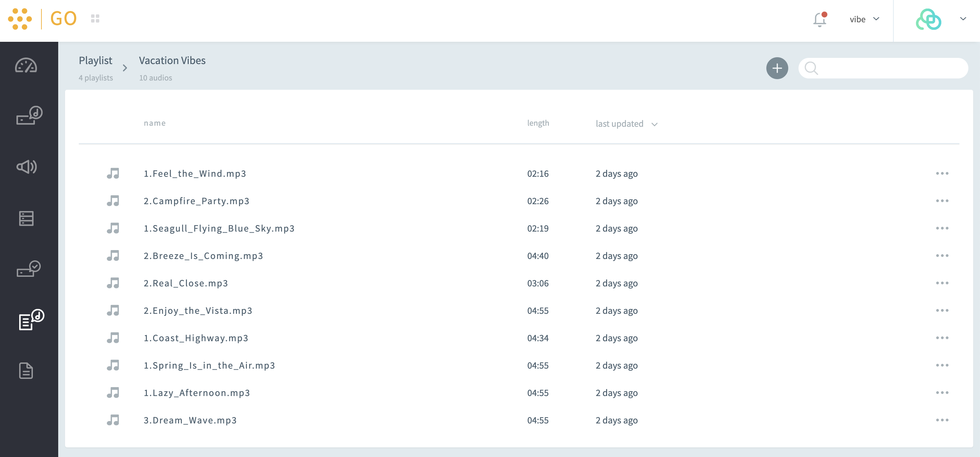This screenshot has height=457, width=980.
Task: Sort by last updated column chevron
Action: coord(654,124)
